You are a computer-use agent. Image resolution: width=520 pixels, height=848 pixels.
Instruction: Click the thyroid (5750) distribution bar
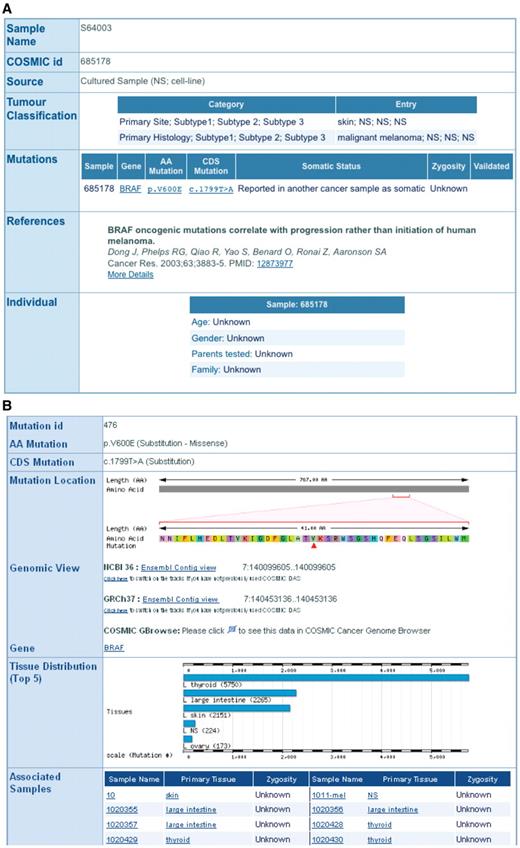pyautogui.click(x=326, y=678)
